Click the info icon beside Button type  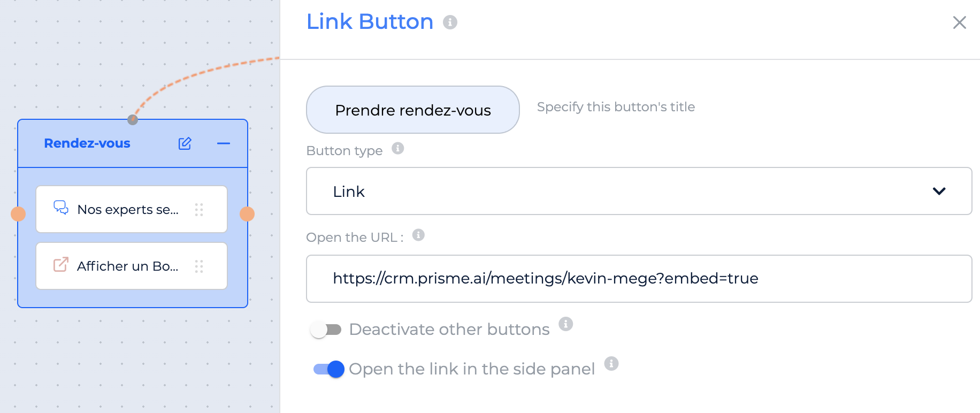pos(397,148)
